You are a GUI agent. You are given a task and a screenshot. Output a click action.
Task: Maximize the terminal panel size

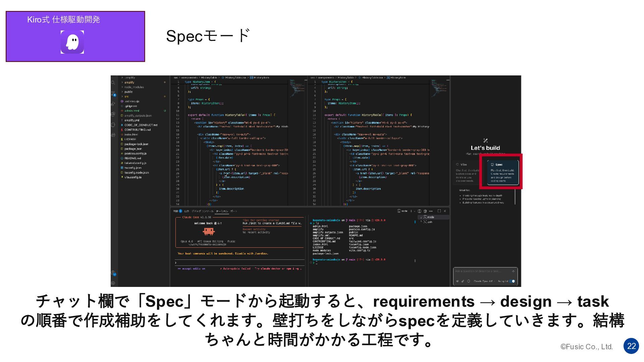pyautogui.click(x=439, y=211)
